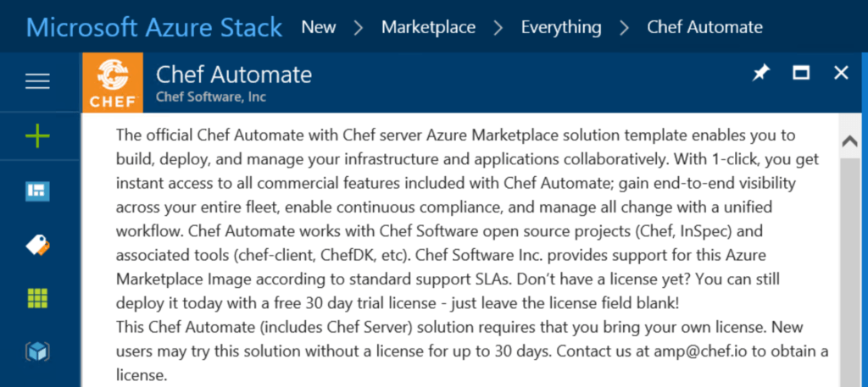Open the hamburger menu in the sidebar
Image resolution: width=868 pixels, height=387 pixels.
click(x=37, y=81)
